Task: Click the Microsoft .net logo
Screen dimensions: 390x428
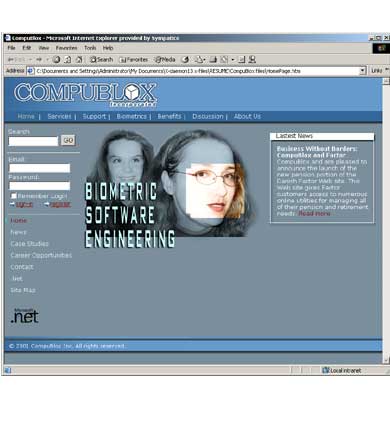Action: [x=25, y=316]
